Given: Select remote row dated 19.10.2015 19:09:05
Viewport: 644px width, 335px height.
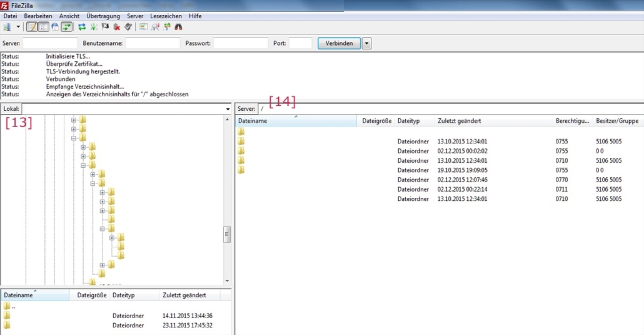Looking at the screenshot, I should point(440,170).
